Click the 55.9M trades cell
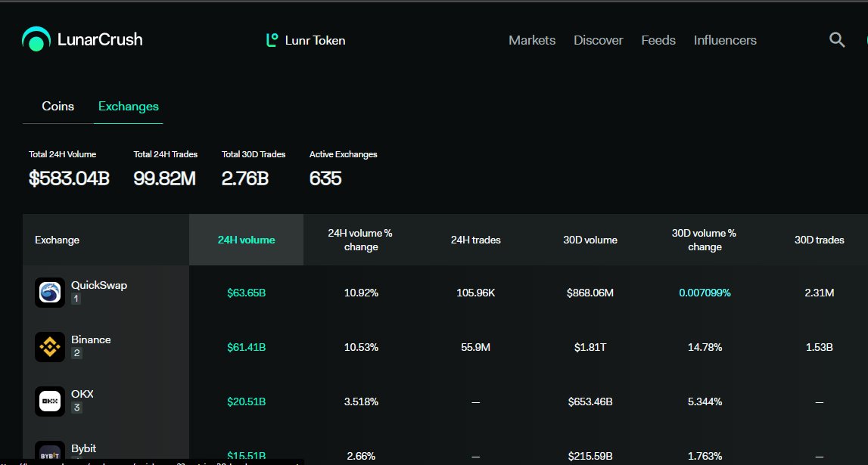The image size is (868, 465). click(x=475, y=347)
